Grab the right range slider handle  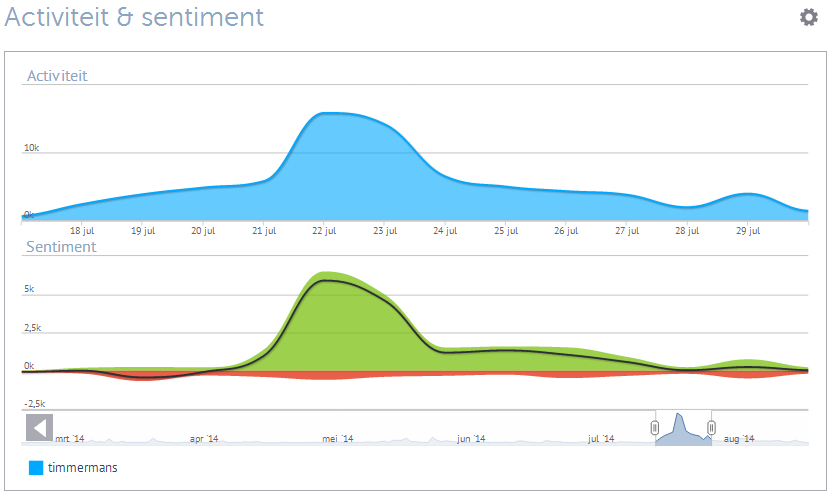711,427
